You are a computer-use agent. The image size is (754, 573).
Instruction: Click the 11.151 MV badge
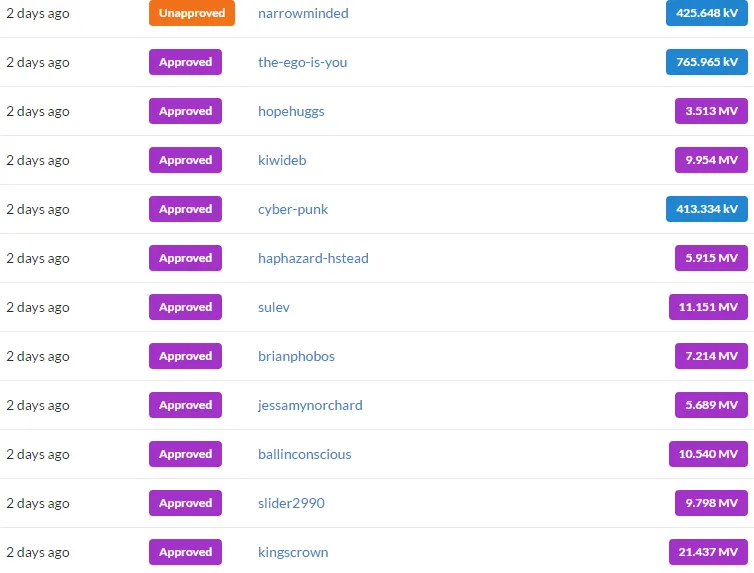(708, 307)
